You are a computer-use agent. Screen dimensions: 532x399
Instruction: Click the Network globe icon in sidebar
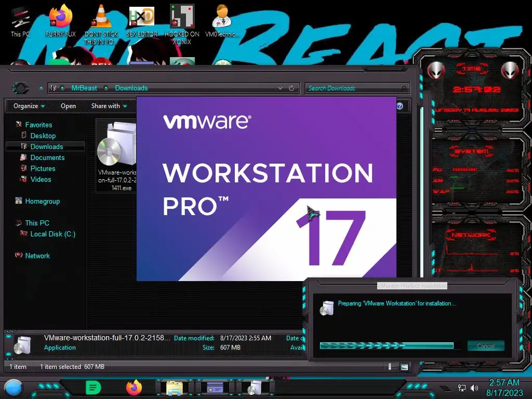pyautogui.click(x=18, y=255)
